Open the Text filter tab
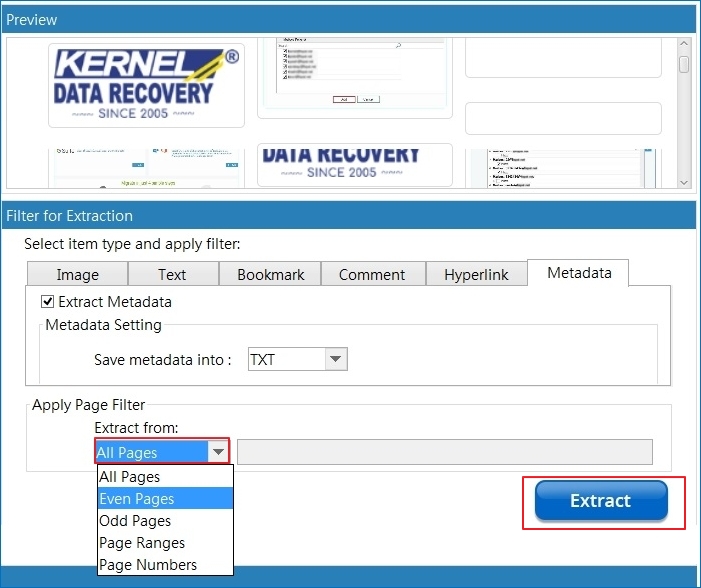Viewport: 701px width, 588px height. pyautogui.click(x=173, y=274)
